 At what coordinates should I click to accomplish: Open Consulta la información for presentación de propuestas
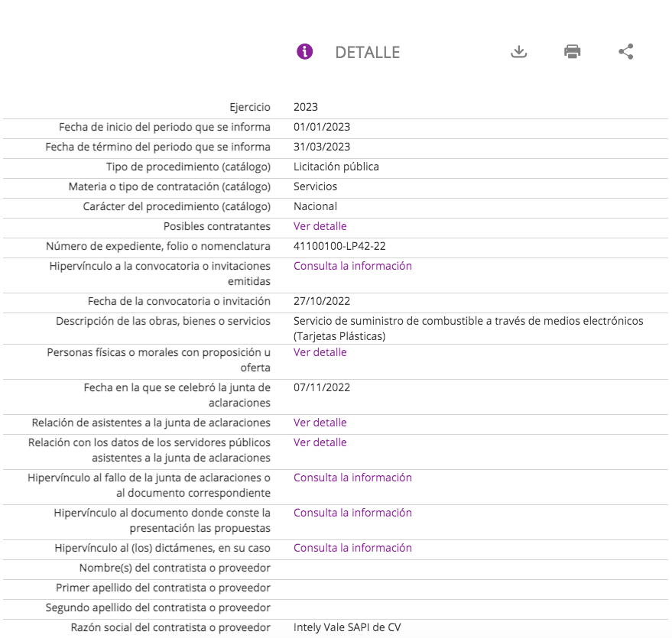click(x=352, y=513)
